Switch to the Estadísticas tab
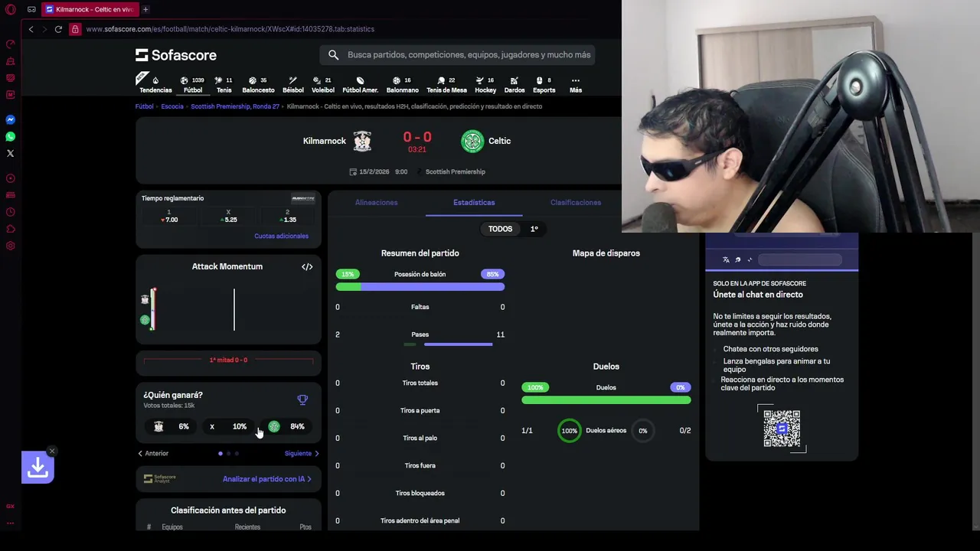Viewport: 980px width, 551px height. pos(474,203)
